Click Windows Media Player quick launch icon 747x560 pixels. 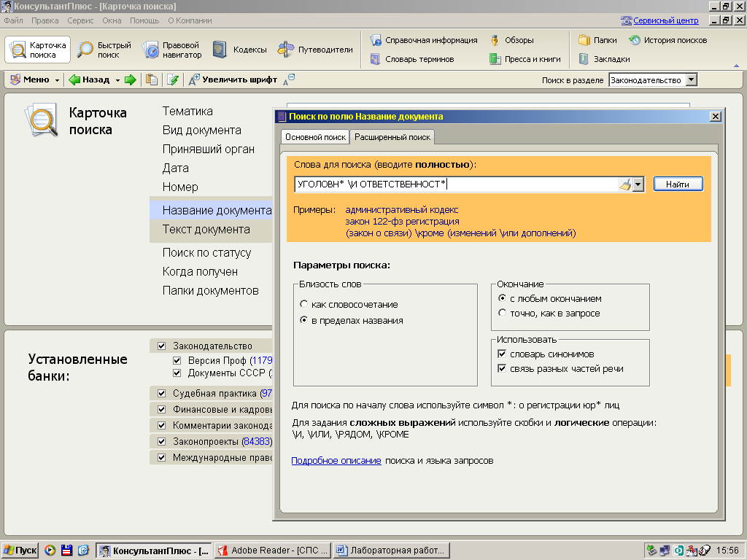[x=50, y=551]
